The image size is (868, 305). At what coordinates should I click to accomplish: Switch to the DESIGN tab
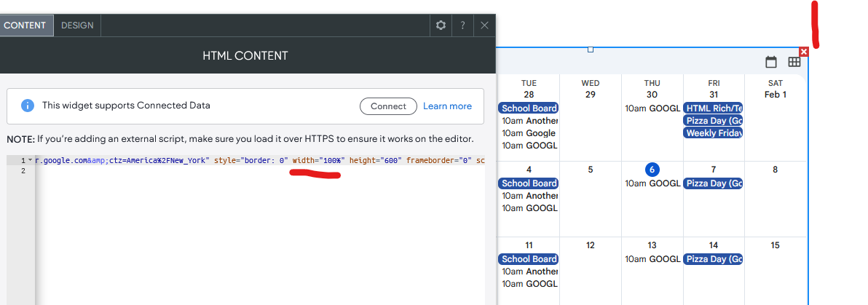coord(77,25)
